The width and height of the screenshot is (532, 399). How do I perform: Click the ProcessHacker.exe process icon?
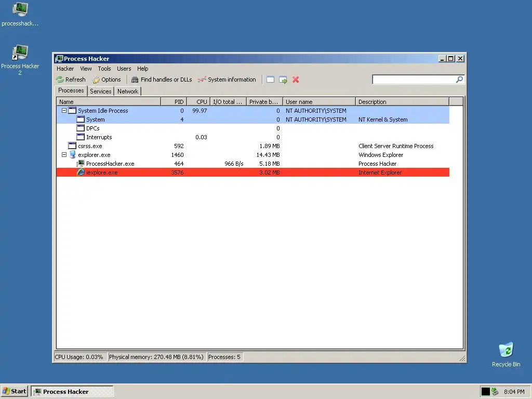tap(81, 164)
